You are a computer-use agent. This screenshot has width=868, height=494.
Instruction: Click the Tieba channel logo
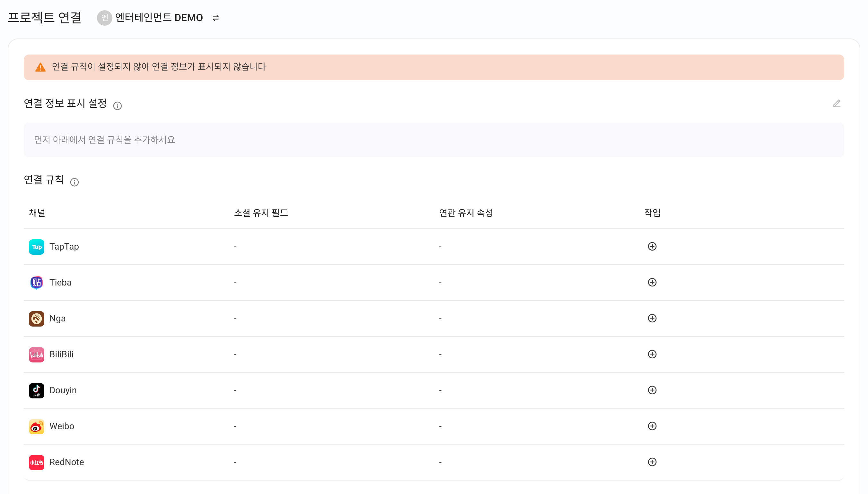point(37,283)
